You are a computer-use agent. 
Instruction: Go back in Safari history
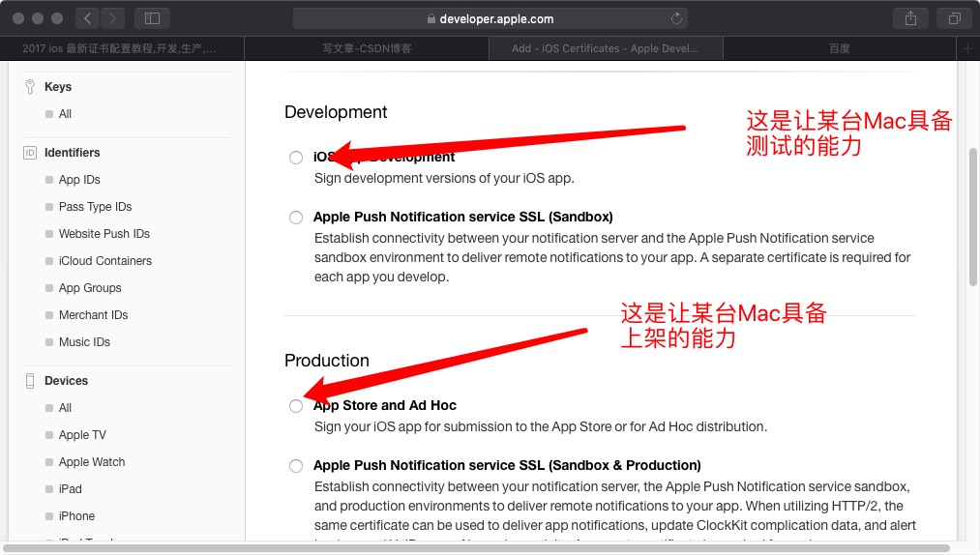(x=87, y=18)
